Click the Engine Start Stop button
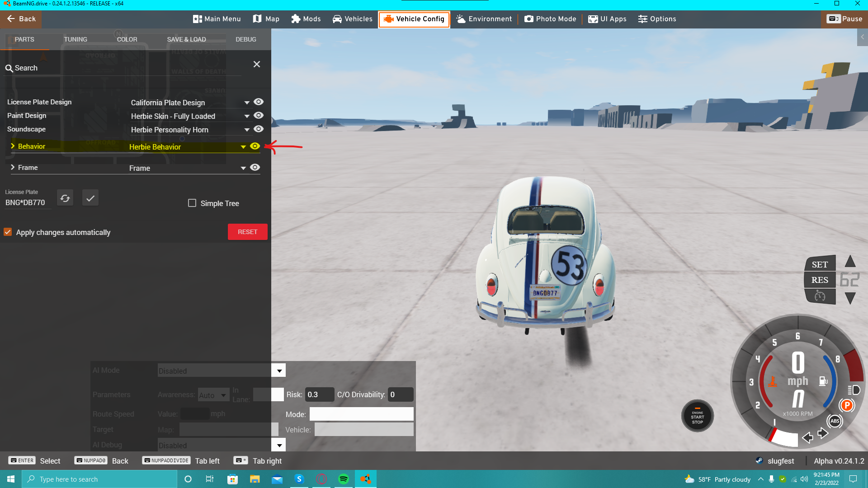The width and height of the screenshot is (868, 488). pos(698,416)
